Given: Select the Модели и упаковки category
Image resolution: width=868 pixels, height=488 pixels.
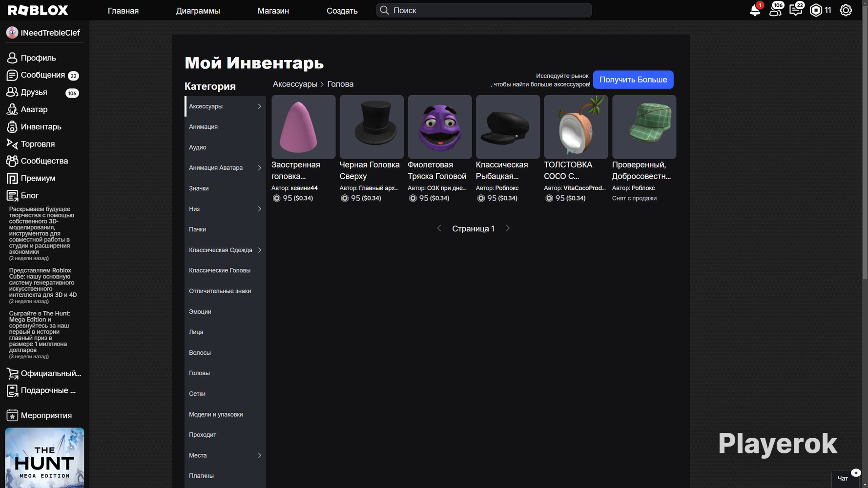Looking at the screenshot, I should click(225, 414).
